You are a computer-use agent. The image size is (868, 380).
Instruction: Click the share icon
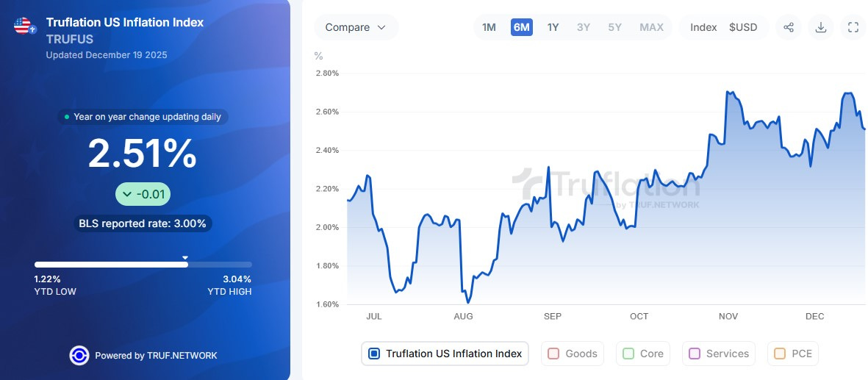pyautogui.click(x=789, y=27)
